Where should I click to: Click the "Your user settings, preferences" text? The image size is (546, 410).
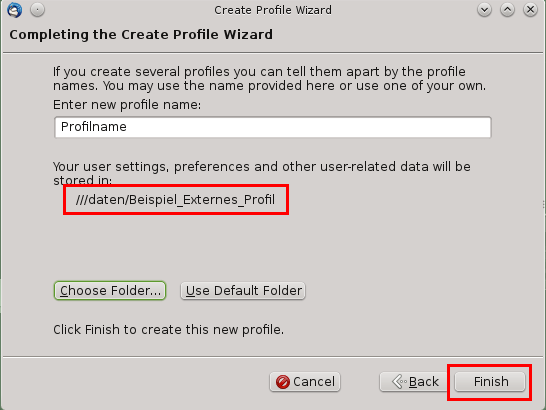[x=262, y=173]
